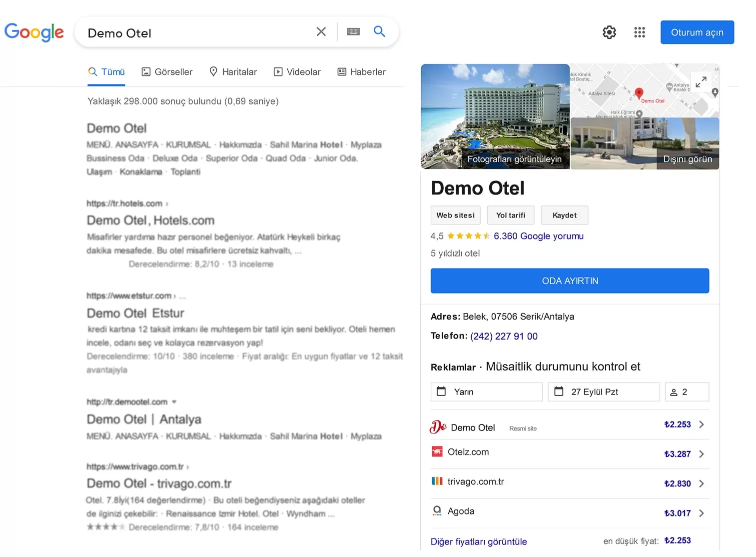756x557 pixels.
Task: Click the red Demo Otel map pin
Action: click(x=639, y=93)
